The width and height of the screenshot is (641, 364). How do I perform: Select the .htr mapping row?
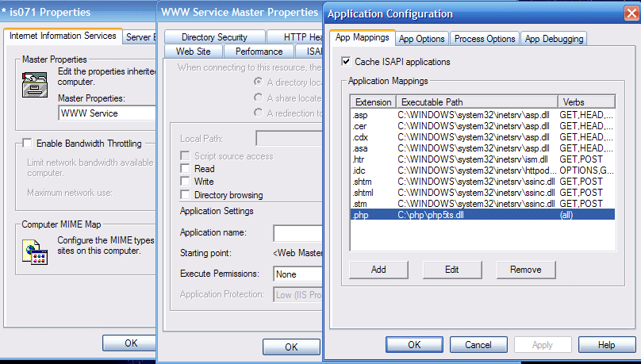[483, 159]
